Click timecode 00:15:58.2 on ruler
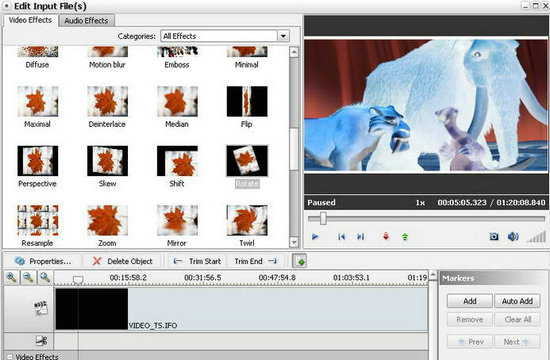This screenshot has width=550, height=360. pyautogui.click(x=128, y=278)
